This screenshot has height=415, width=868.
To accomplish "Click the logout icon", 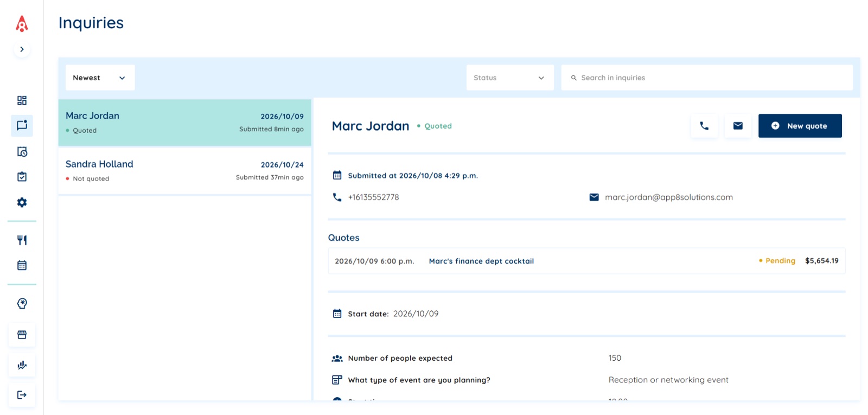I will pos(22,395).
